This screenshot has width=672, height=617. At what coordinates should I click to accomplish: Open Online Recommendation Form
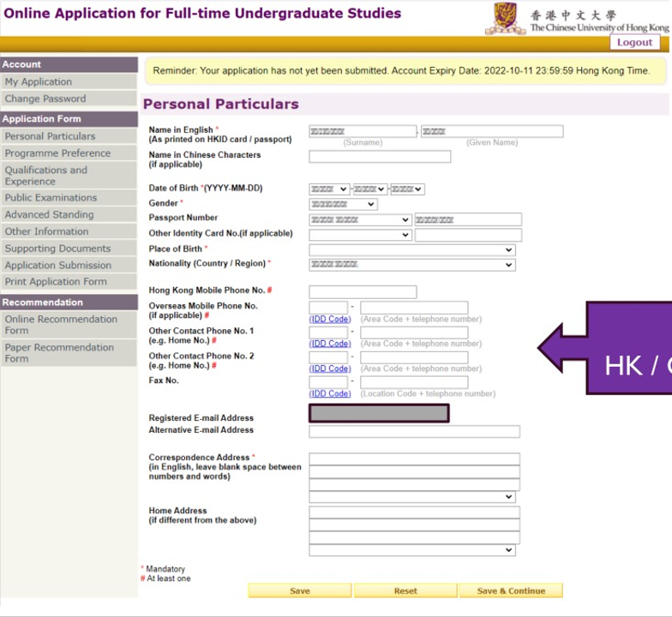(x=69, y=324)
